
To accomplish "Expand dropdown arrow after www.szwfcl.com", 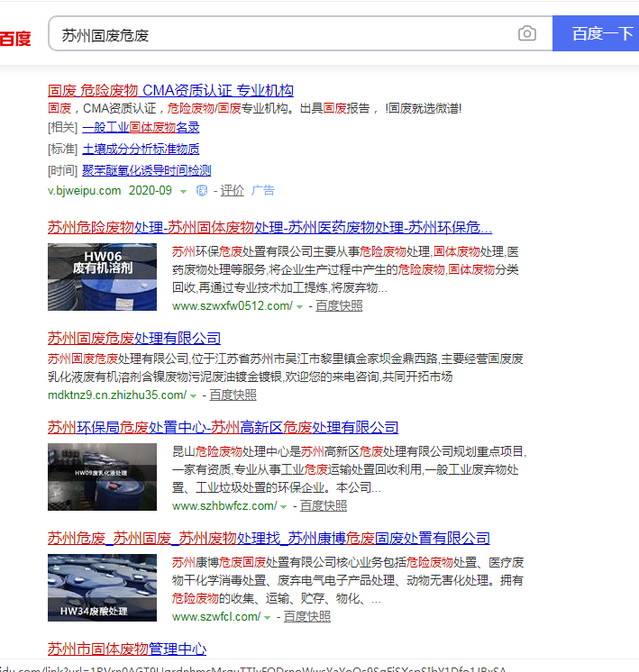I will coord(268,618).
